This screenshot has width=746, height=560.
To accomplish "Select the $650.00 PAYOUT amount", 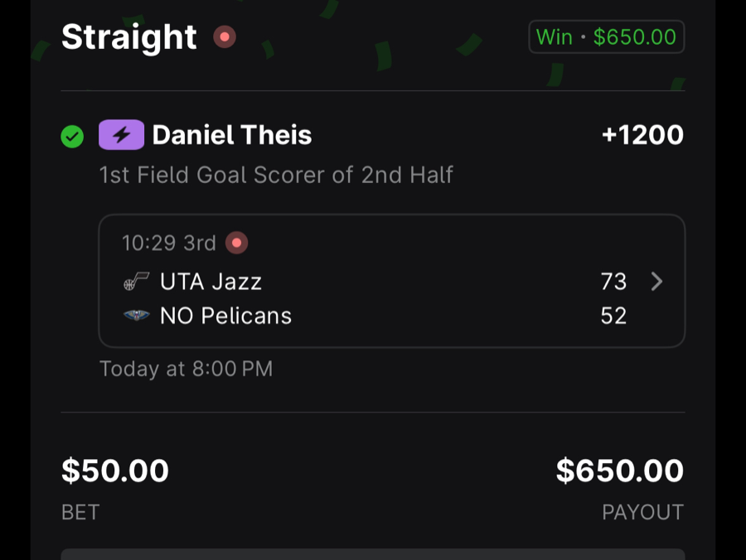I will click(x=618, y=470).
